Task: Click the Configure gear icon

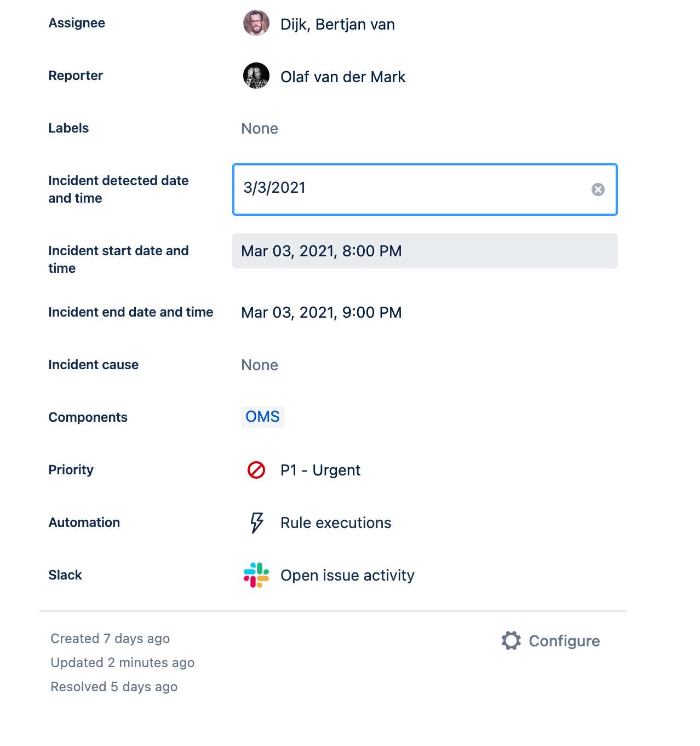Action: 511,641
